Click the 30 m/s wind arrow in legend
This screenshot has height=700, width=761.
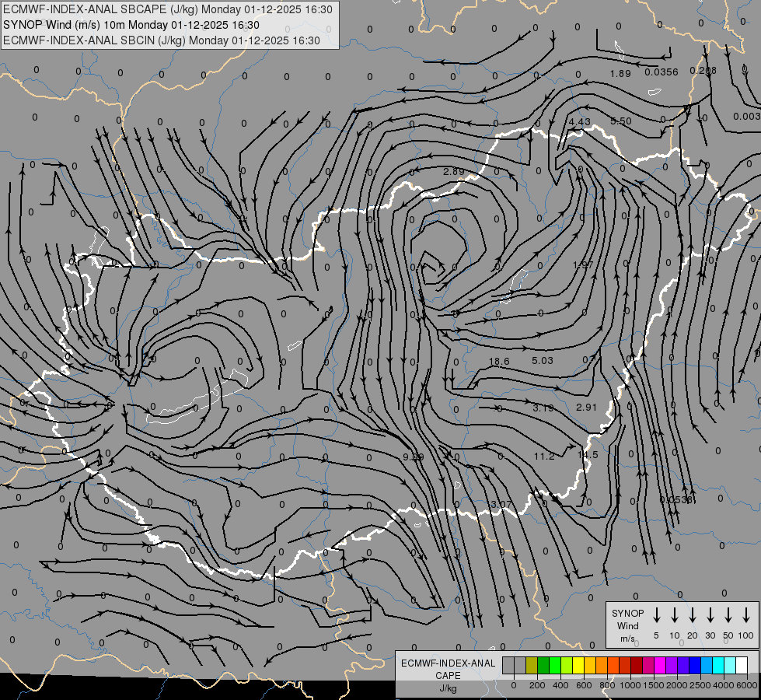click(x=710, y=615)
